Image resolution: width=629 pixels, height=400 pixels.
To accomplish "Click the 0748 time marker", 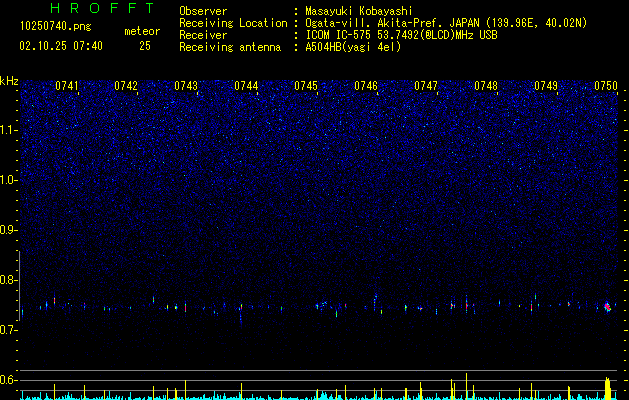I will click(486, 86).
